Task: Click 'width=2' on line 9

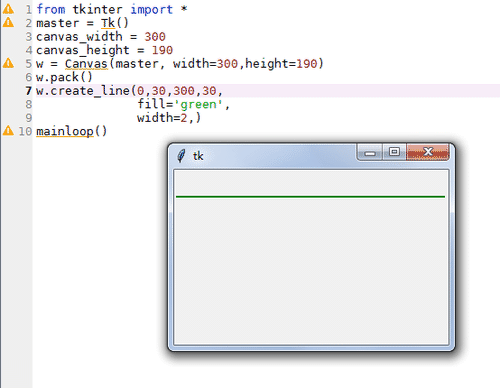Action: (x=162, y=118)
